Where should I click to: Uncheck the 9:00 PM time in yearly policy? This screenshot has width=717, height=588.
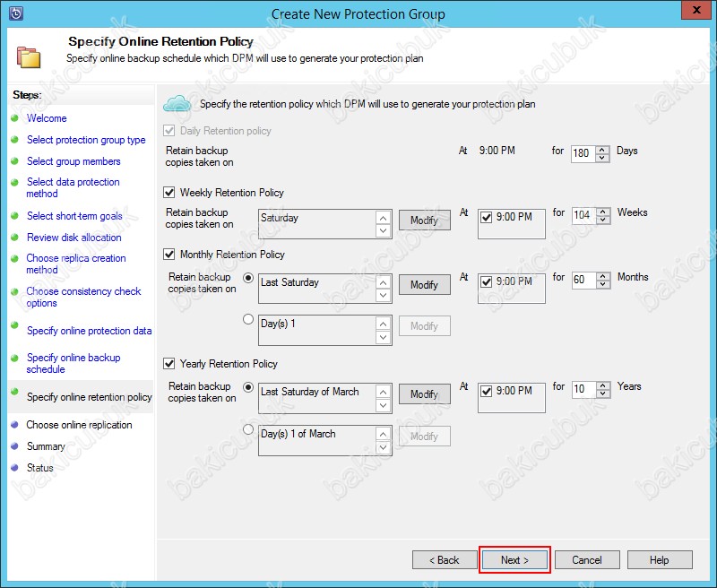point(487,392)
